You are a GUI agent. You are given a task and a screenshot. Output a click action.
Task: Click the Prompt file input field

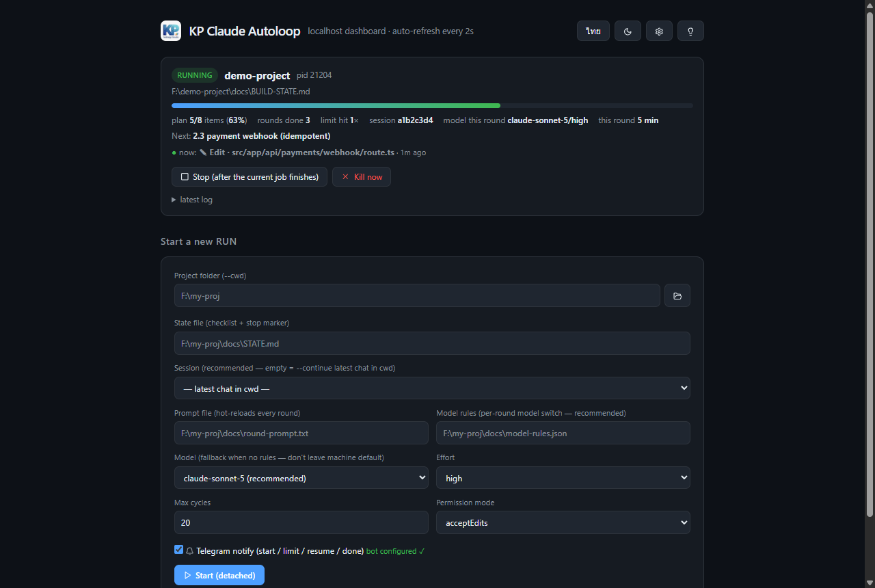pos(301,433)
